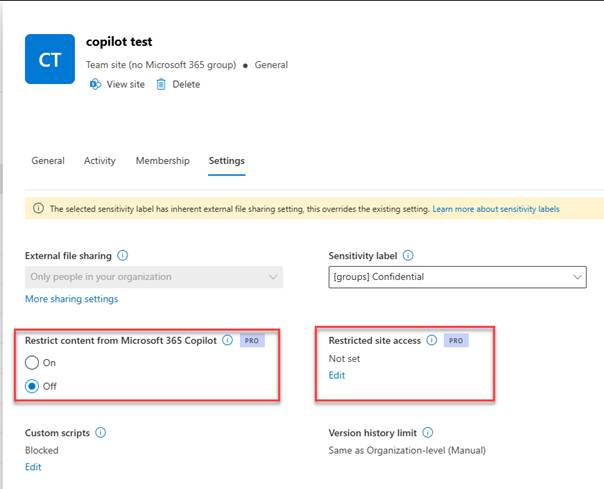Switch to the Activity tab
This screenshot has height=489, width=604.
[100, 161]
